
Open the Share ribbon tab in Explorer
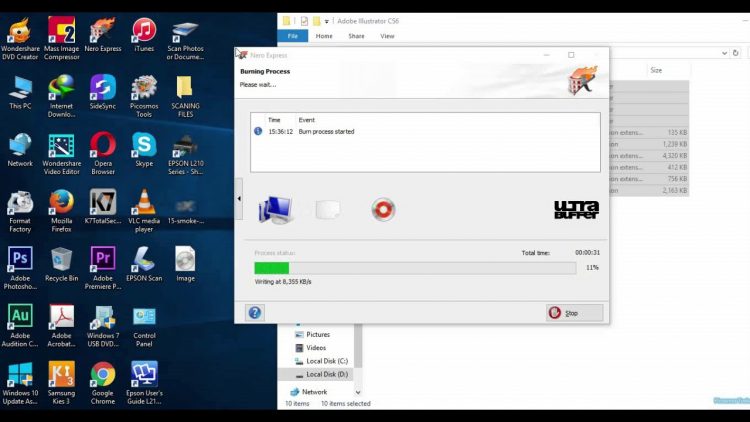(x=356, y=36)
